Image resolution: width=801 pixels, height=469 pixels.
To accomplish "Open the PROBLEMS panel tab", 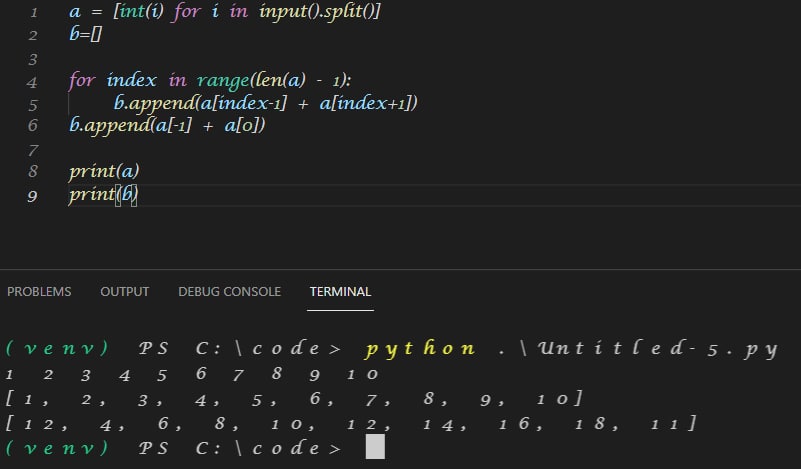I will click(39, 292).
